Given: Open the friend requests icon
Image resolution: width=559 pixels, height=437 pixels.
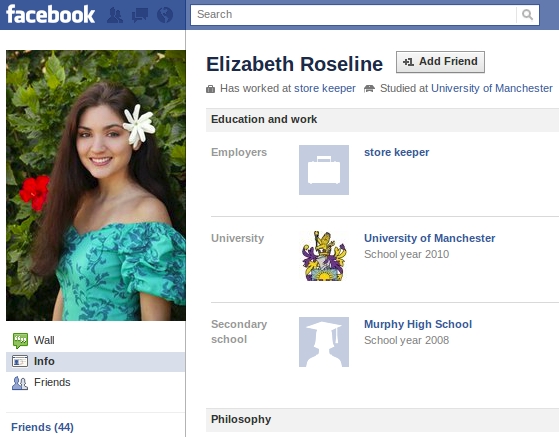Looking at the screenshot, I should click(x=115, y=15).
